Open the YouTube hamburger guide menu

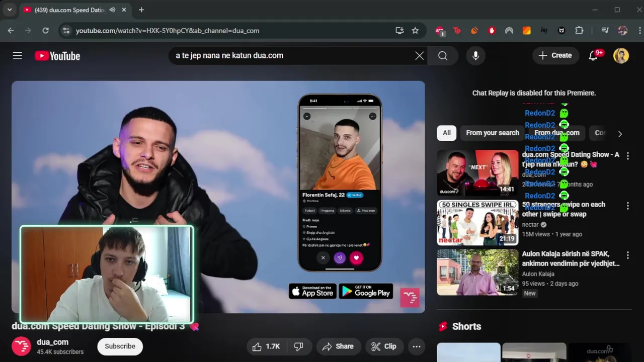[x=18, y=56]
